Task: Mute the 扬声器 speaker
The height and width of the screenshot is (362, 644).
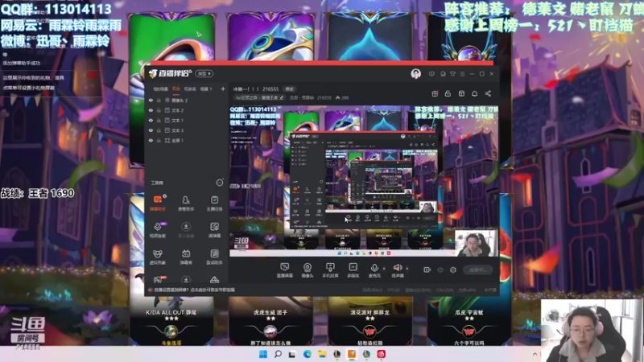Action: click(397, 270)
